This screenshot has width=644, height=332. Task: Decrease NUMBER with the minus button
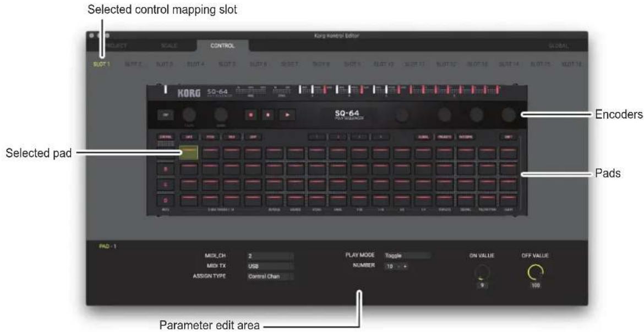point(399,267)
